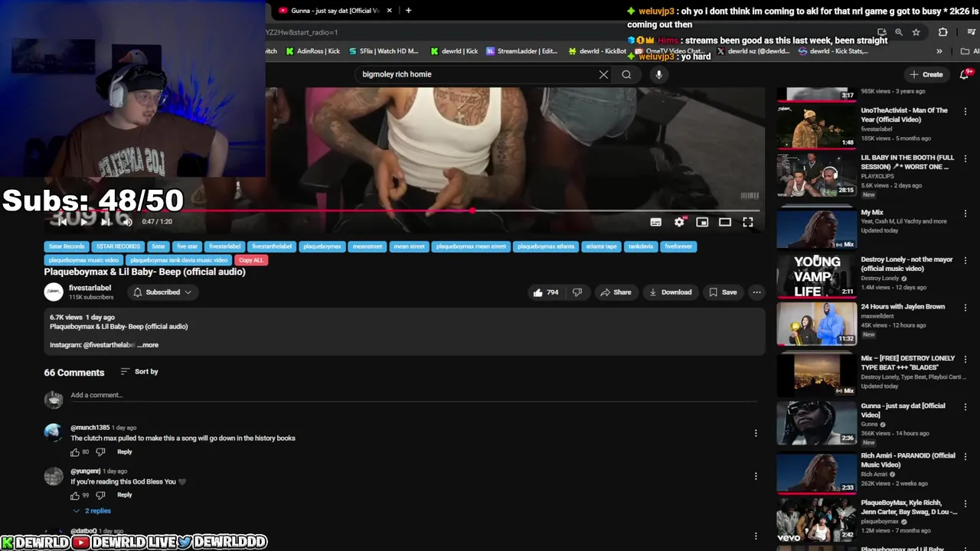Share the video
980x551 pixels.
(x=616, y=292)
